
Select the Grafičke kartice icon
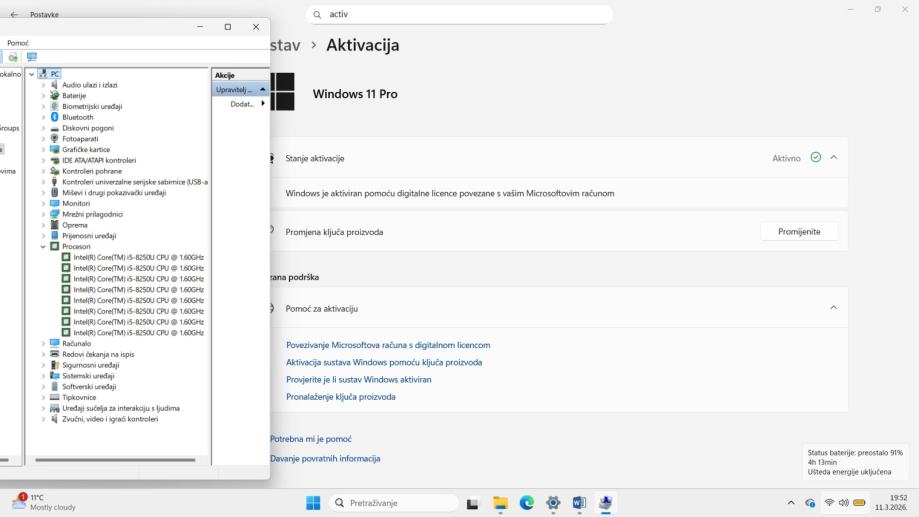pos(55,149)
